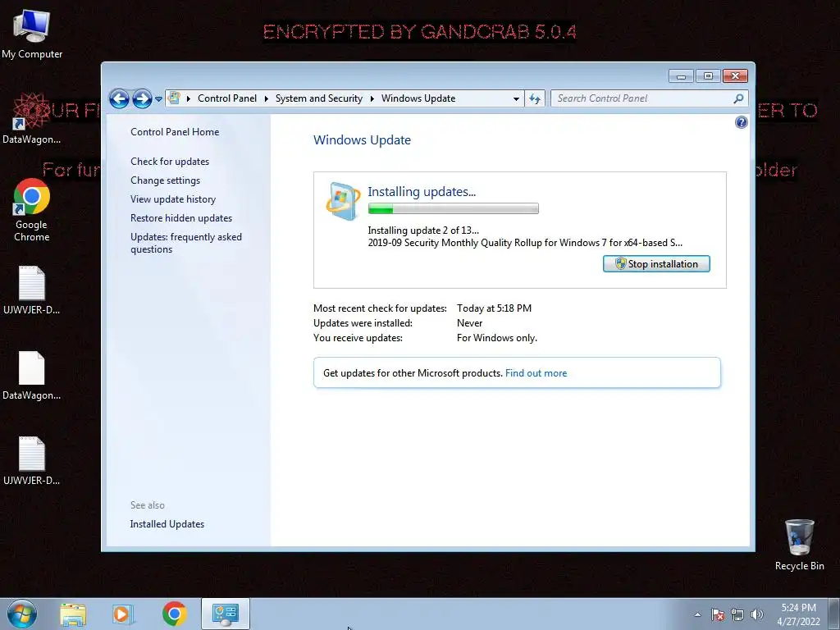
Task: Select Windows Update breadcrumb segment
Action: [x=418, y=98]
